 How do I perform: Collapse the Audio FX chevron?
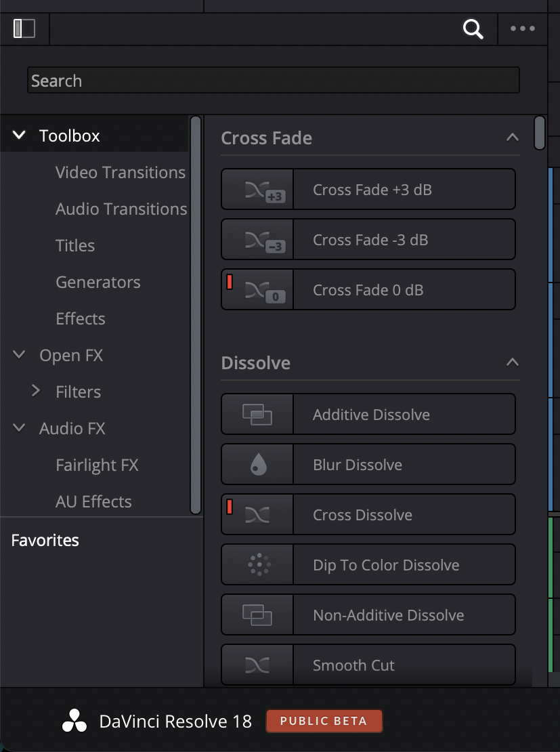pyautogui.click(x=19, y=427)
